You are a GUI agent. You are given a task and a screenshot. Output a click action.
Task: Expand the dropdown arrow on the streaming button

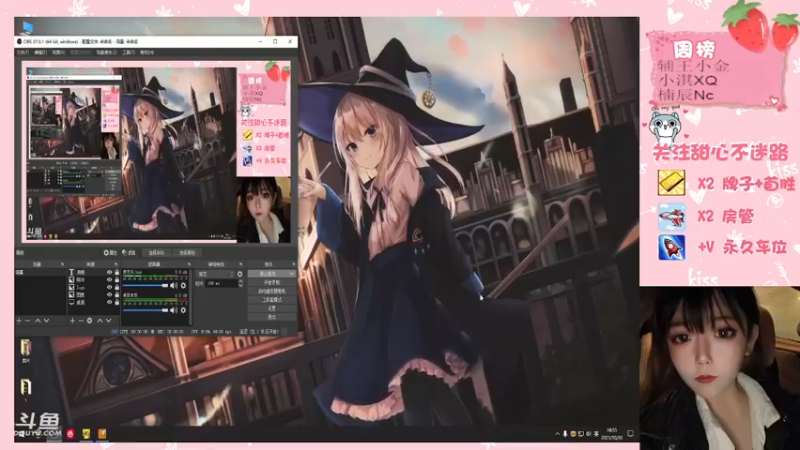tap(292, 274)
